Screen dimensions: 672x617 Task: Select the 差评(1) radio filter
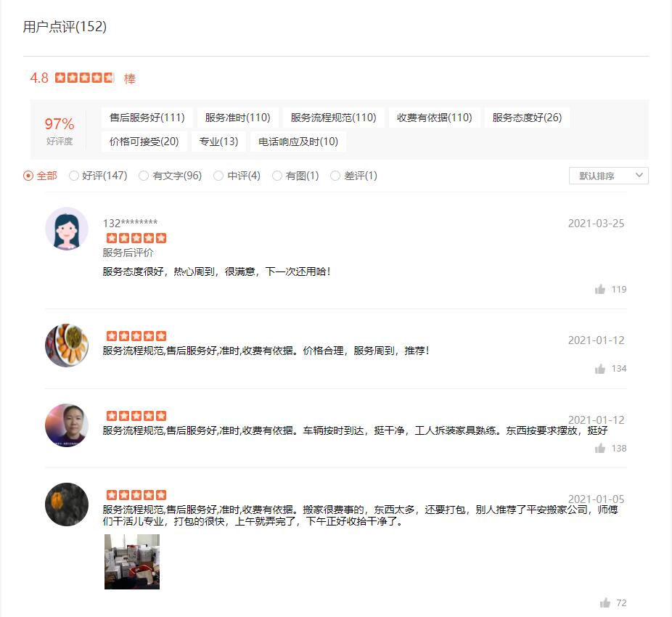point(335,176)
